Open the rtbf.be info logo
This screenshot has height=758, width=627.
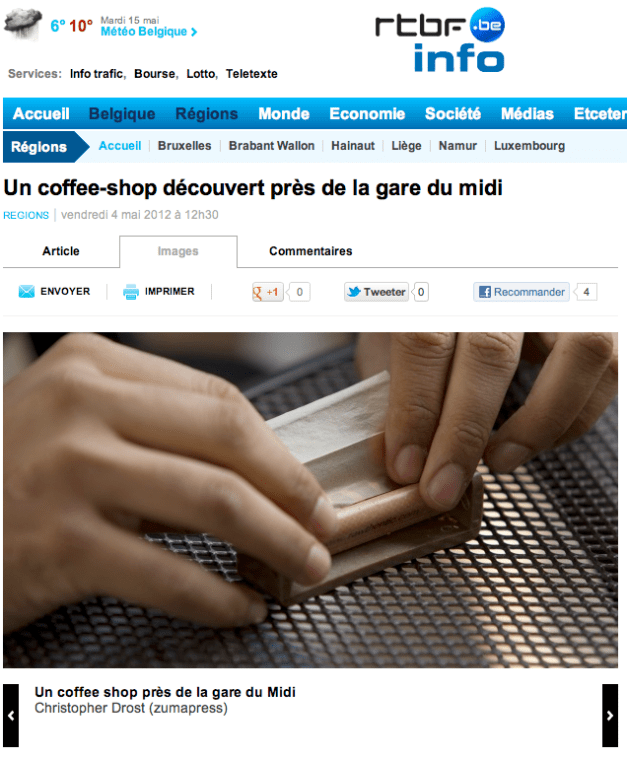[x=440, y=40]
